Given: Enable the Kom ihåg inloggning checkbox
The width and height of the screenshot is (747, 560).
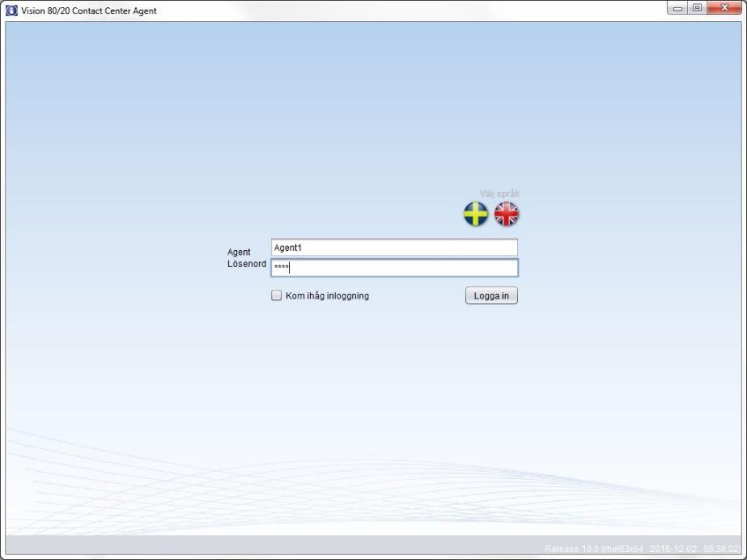Looking at the screenshot, I should coord(276,295).
